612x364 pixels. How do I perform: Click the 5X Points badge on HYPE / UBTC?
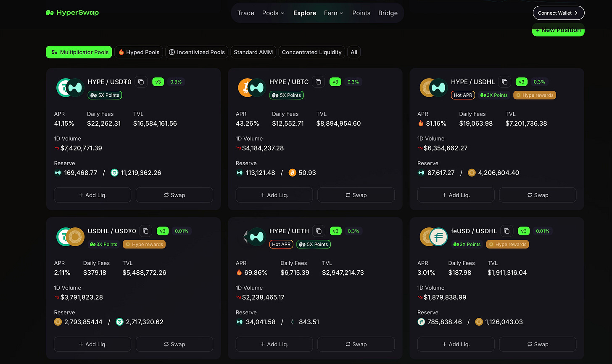[x=286, y=95]
